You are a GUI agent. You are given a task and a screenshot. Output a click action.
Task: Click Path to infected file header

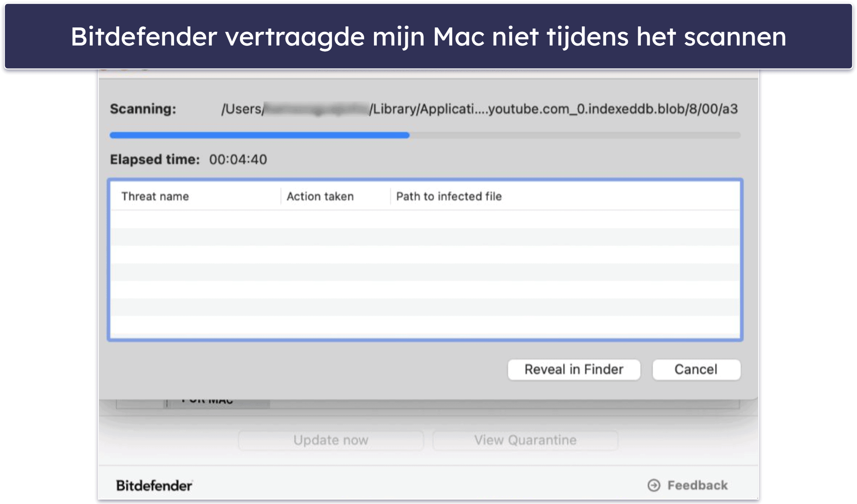coord(449,196)
